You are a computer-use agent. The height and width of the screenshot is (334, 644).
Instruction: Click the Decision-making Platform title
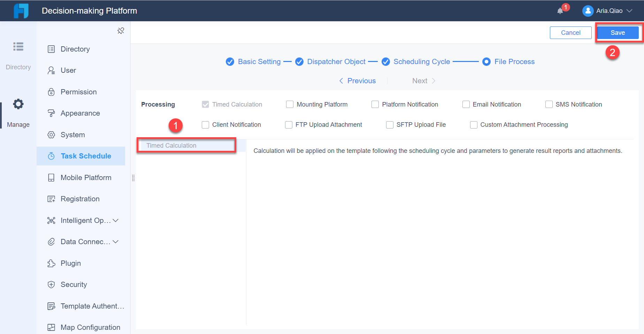pos(89,11)
